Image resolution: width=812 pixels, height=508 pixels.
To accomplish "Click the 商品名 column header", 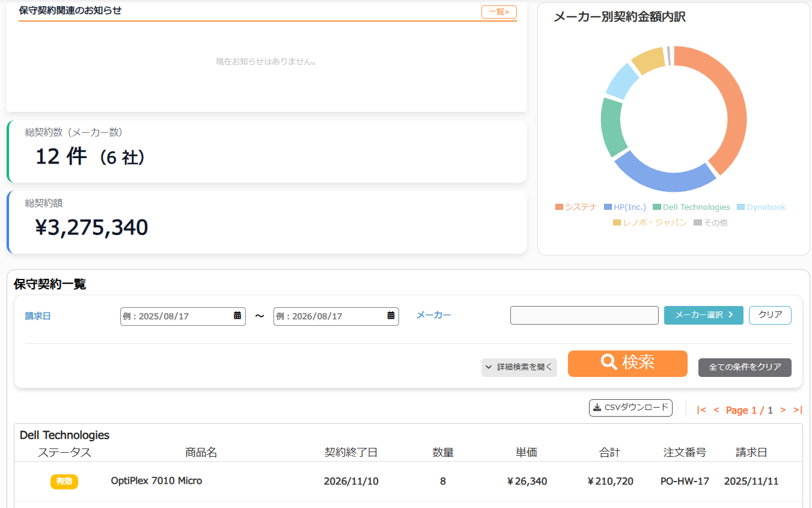I will [201, 453].
